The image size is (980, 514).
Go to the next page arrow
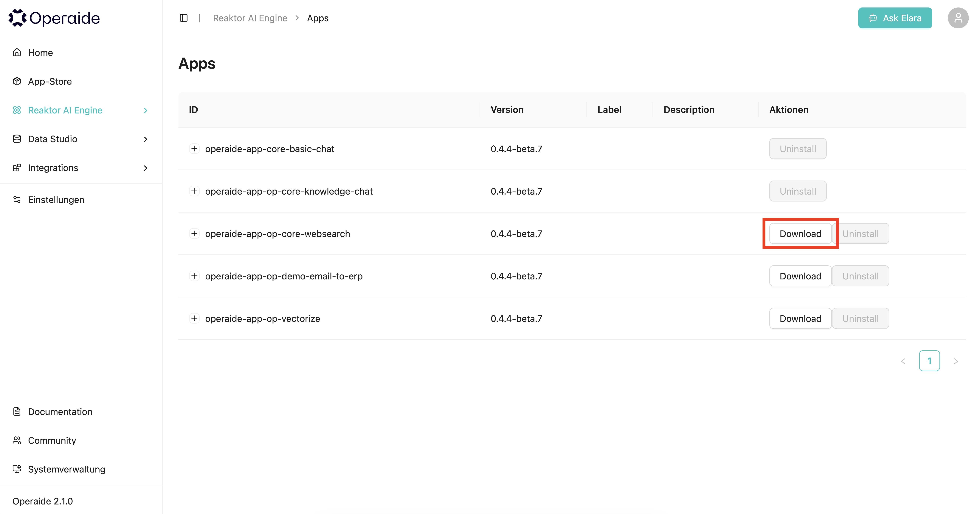(x=955, y=361)
